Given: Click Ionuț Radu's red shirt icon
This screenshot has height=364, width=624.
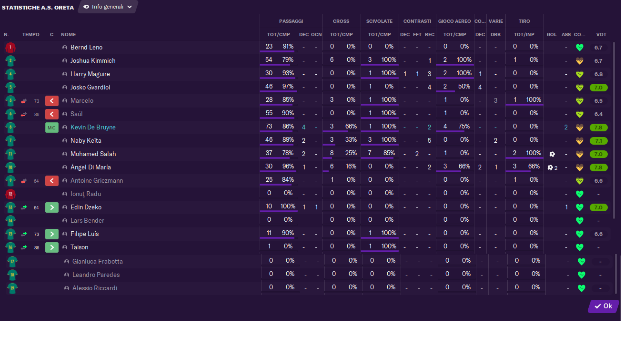Looking at the screenshot, I should click(10, 194).
